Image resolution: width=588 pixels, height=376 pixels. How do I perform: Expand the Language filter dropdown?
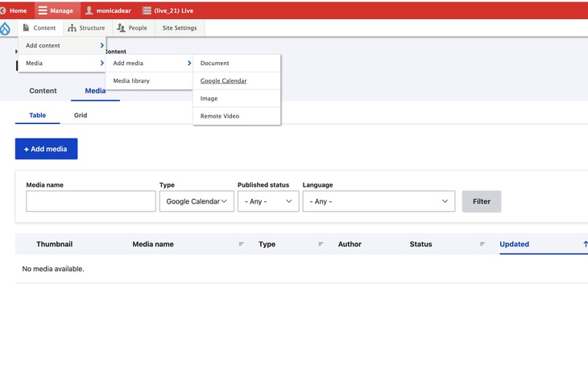(x=379, y=201)
